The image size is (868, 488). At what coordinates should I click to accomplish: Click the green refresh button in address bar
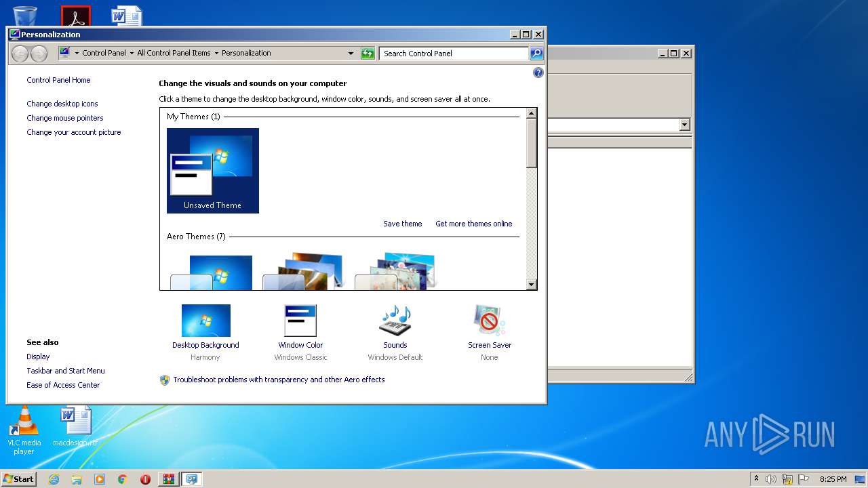tap(368, 53)
